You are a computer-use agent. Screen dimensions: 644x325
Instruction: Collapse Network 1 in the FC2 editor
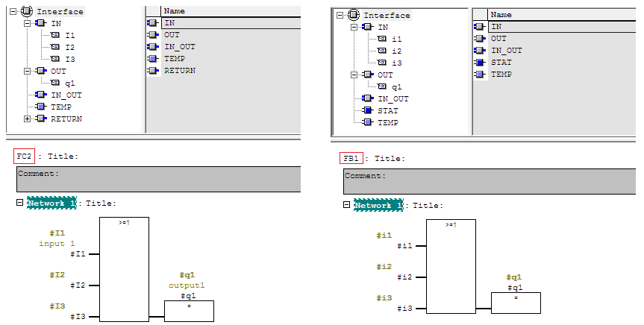click(19, 203)
